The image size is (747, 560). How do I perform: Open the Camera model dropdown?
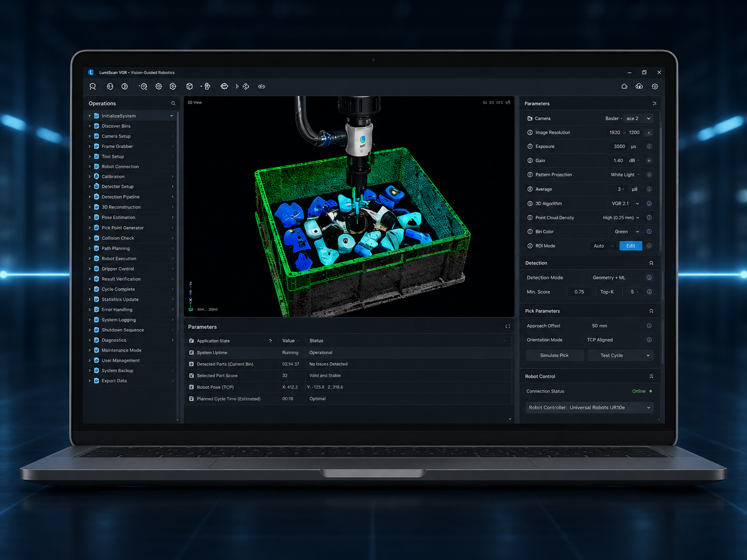click(639, 119)
